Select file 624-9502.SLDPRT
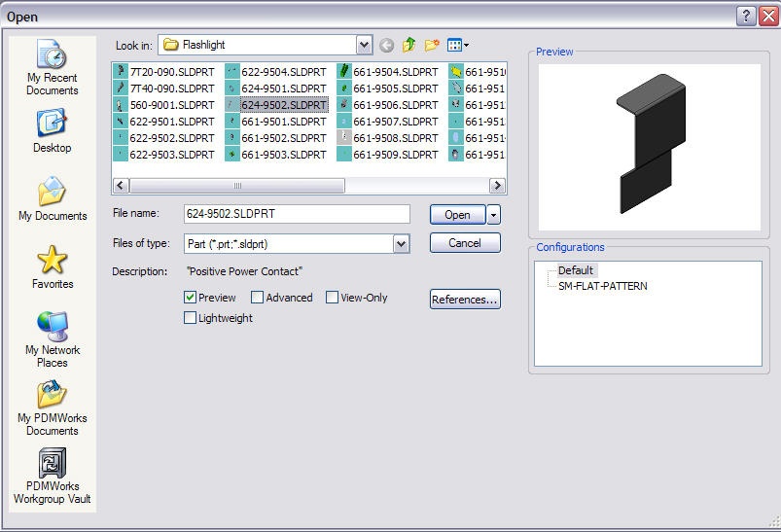This screenshot has height=532, width=781. 276,105
